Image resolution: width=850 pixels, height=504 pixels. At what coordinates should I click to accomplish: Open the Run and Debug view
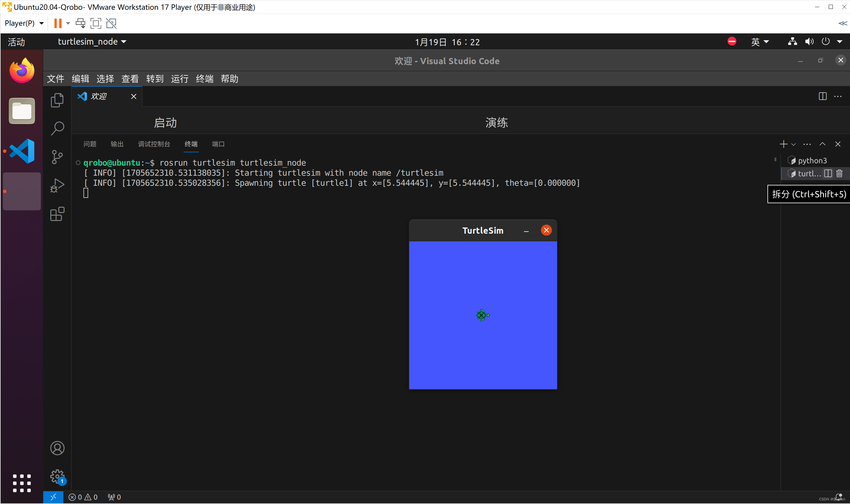click(x=57, y=185)
